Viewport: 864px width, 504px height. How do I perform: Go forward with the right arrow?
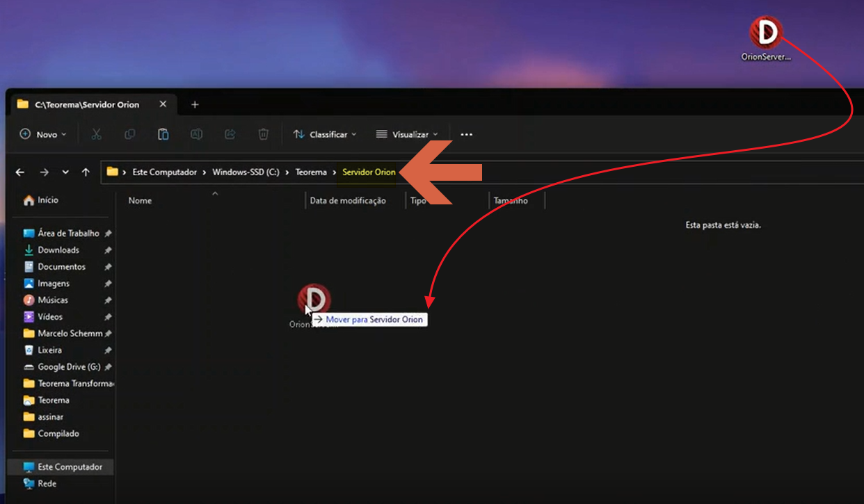tap(44, 172)
